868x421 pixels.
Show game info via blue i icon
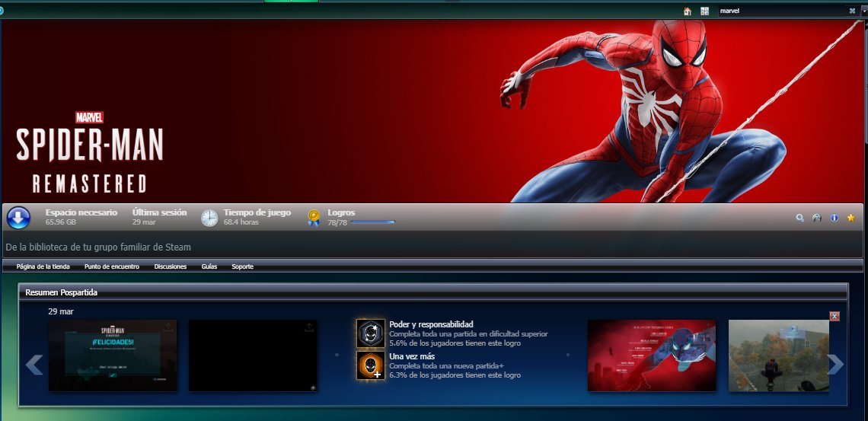(x=834, y=218)
